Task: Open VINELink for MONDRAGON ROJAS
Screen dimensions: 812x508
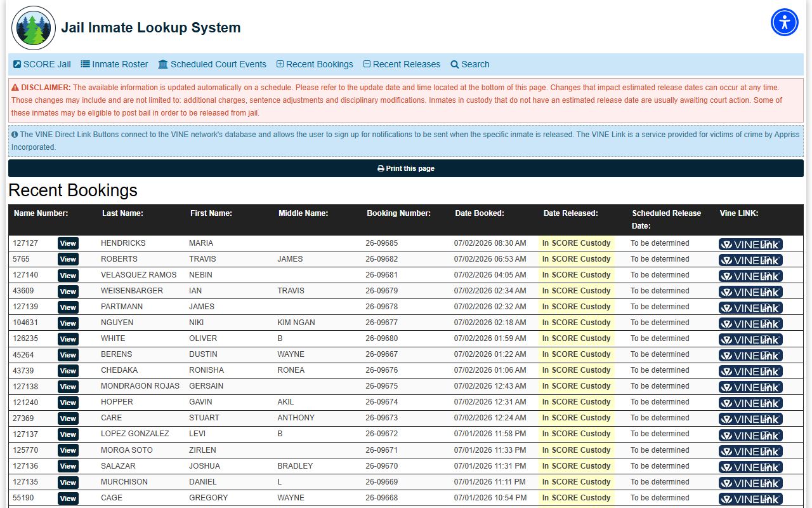Action: [x=750, y=387]
